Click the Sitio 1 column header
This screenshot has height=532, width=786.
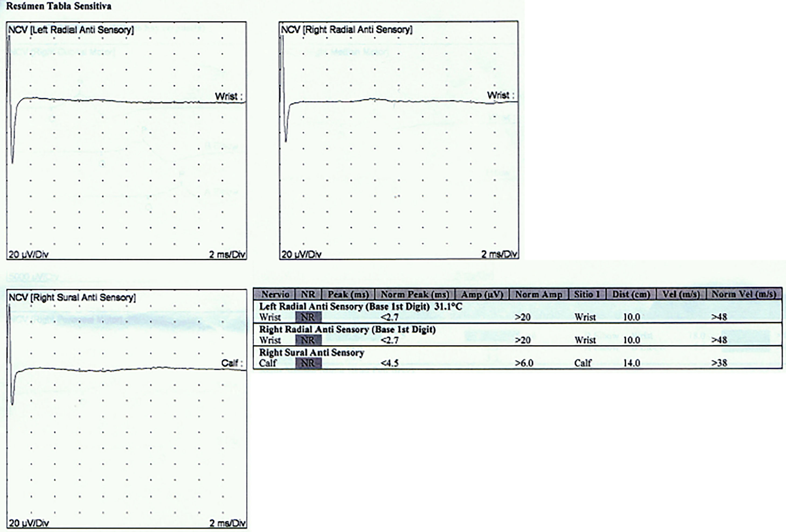click(587, 294)
